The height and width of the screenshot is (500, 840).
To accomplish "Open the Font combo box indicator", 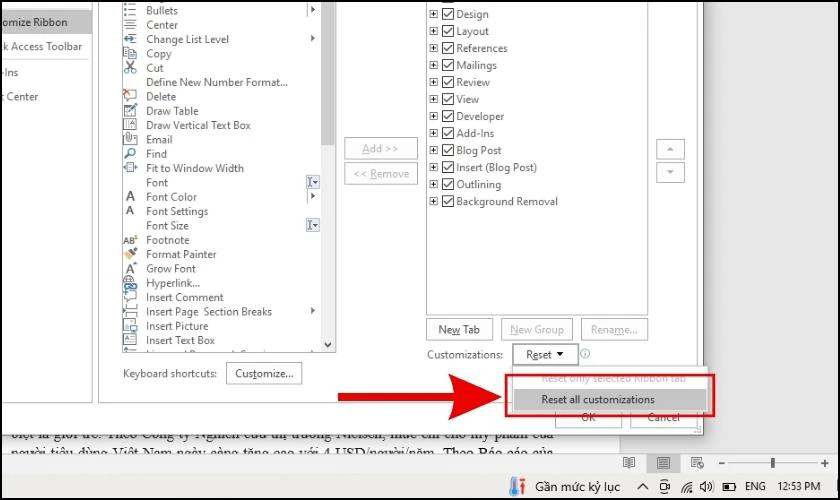I will (x=313, y=182).
